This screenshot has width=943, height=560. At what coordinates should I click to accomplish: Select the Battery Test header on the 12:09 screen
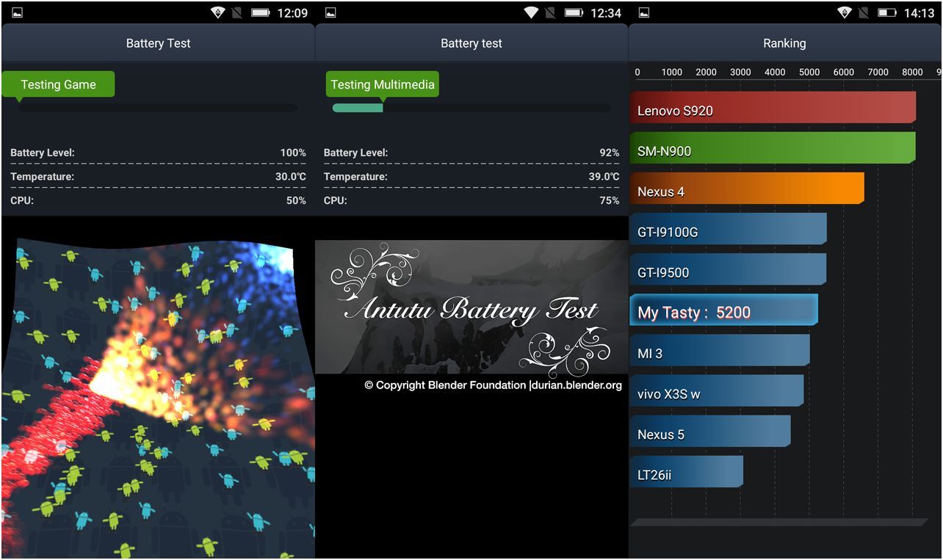click(x=158, y=43)
